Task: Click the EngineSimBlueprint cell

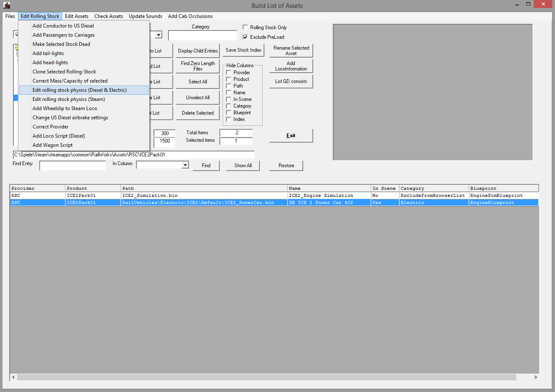Action: pos(504,196)
